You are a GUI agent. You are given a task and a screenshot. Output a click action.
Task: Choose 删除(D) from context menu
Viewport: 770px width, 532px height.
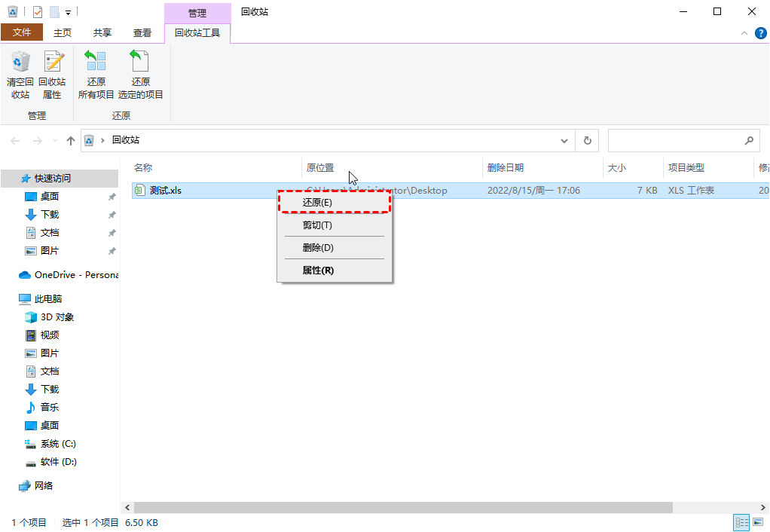335,248
